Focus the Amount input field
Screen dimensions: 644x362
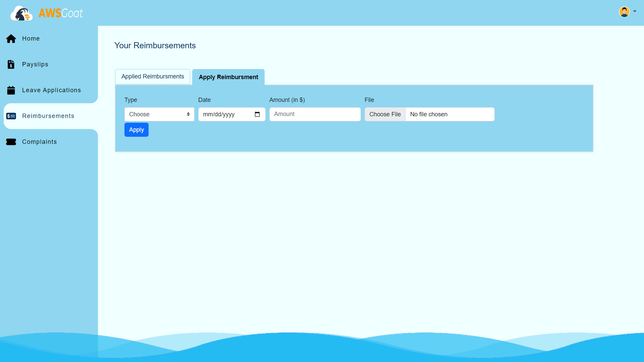point(315,114)
